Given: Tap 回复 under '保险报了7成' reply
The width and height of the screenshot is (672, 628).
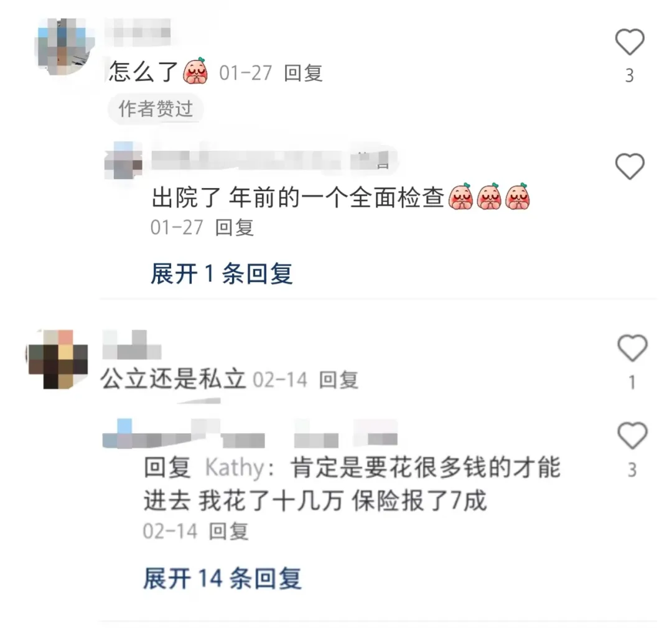Looking at the screenshot, I should coord(228,532).
